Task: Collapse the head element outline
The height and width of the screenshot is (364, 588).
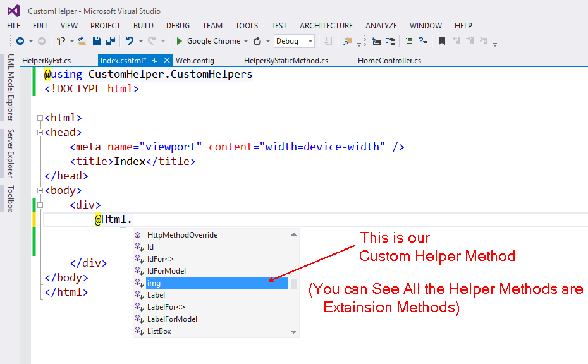Action: pos(40,132)
